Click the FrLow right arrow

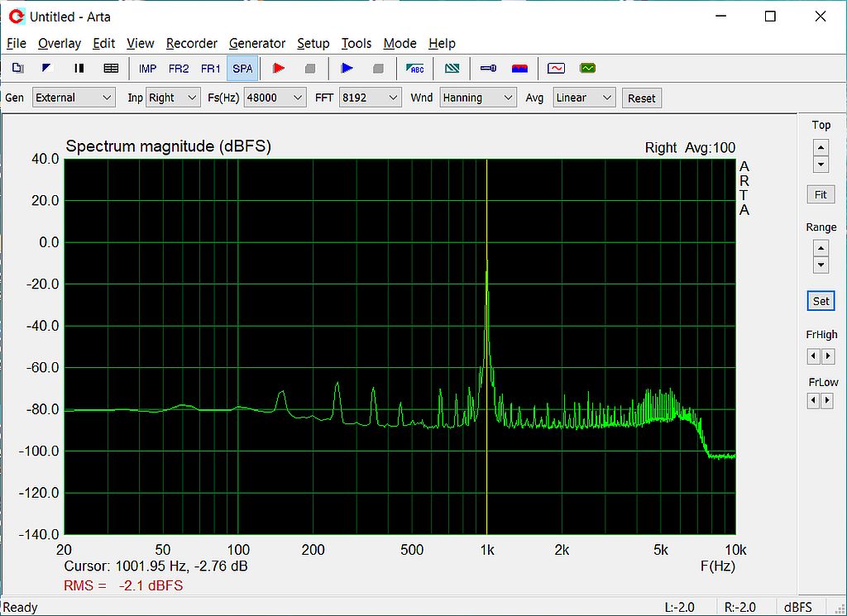(x=827, y=400)
